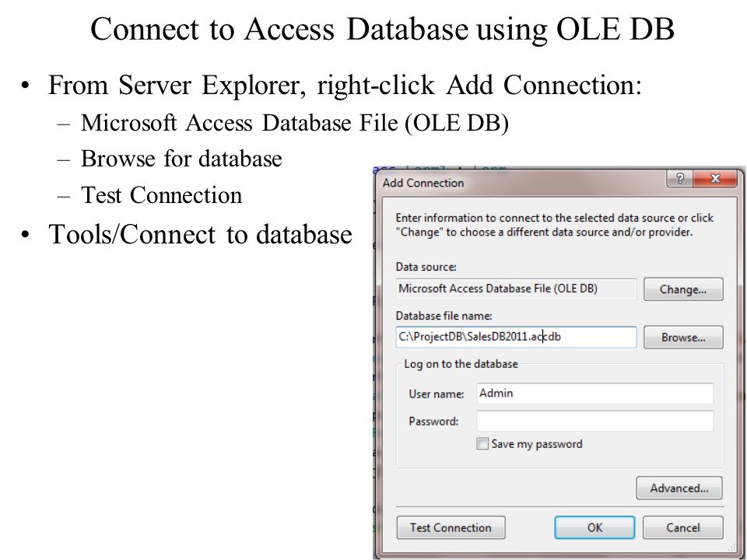This screenshot has width=747, height=560.
Task: Click the "Password:" label
Action: tap(433, 422)
